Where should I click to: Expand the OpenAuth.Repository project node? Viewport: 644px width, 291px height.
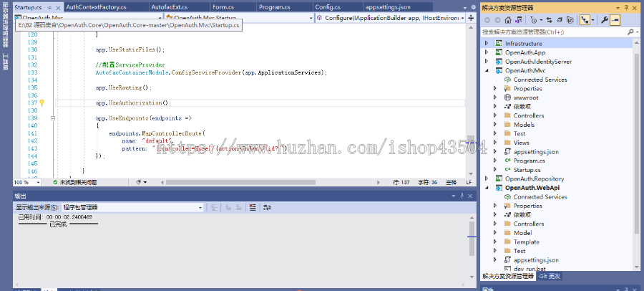(487, 178)
